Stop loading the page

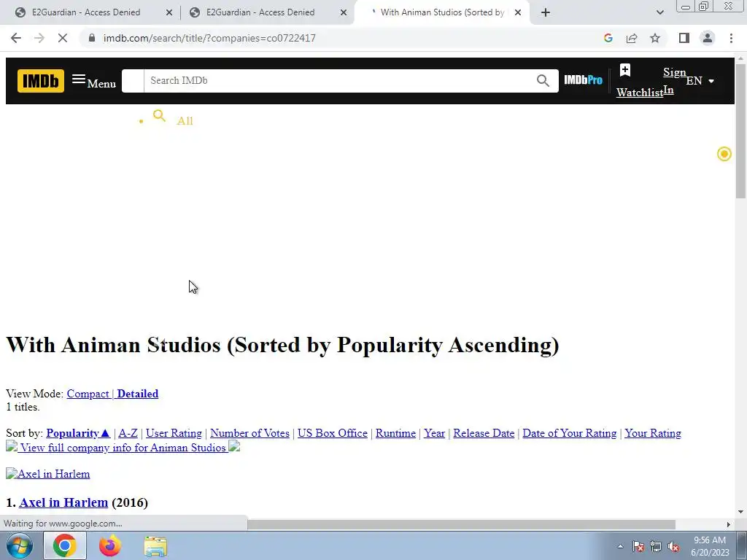tap(63, 38)
